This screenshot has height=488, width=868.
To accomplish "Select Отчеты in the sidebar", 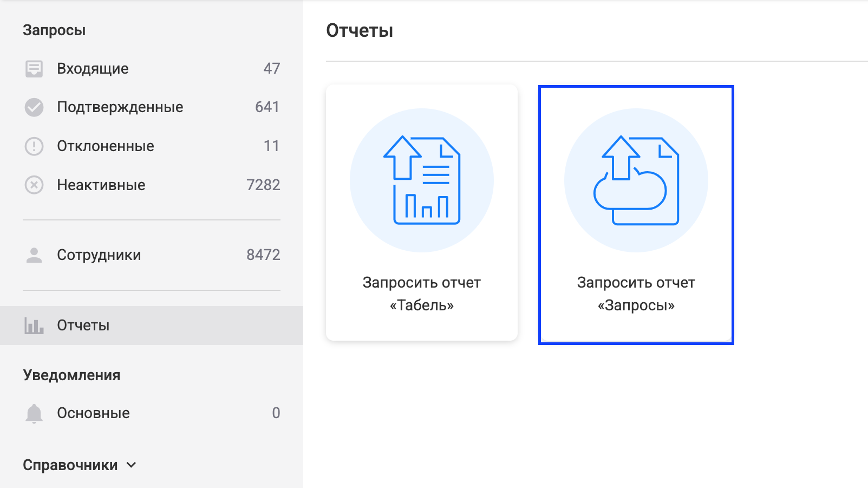I will 83,326.
